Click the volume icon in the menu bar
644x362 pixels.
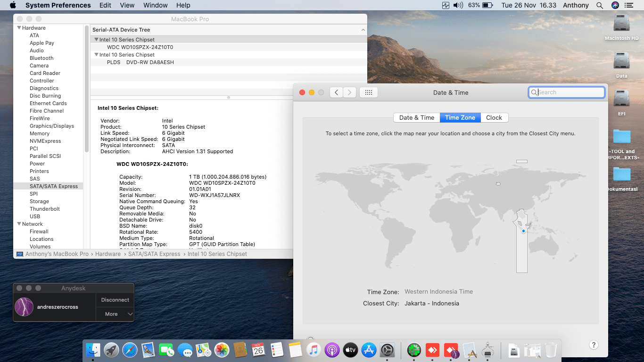point(458,5)
